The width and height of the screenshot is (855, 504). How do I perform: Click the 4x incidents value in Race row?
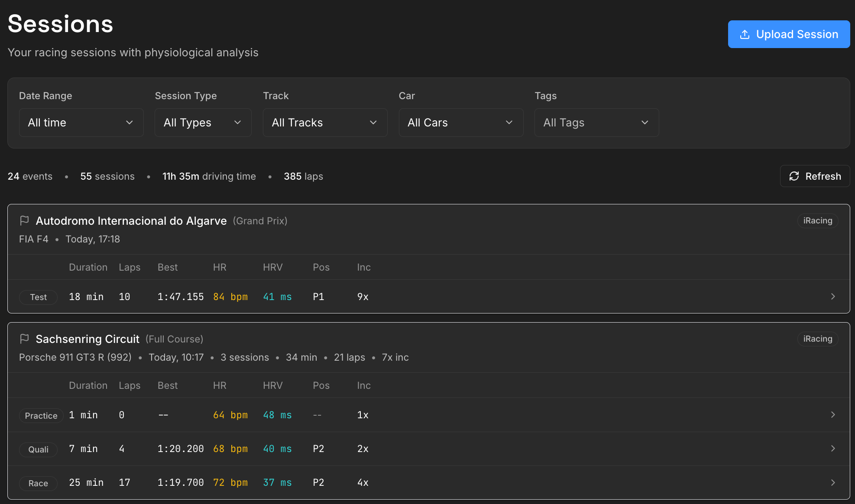pyautogui.click(x=363, y=482)
